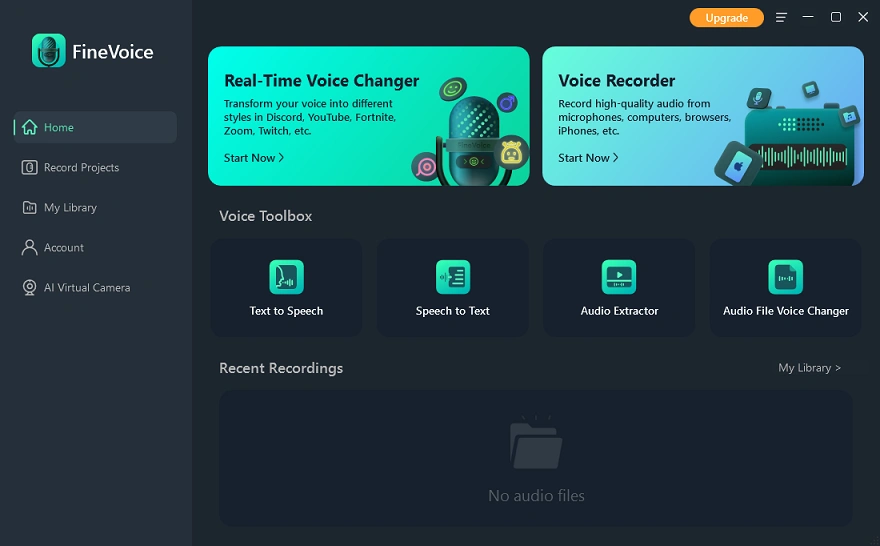
Task: Open the Account label in the sidebar
Action: 63,247
